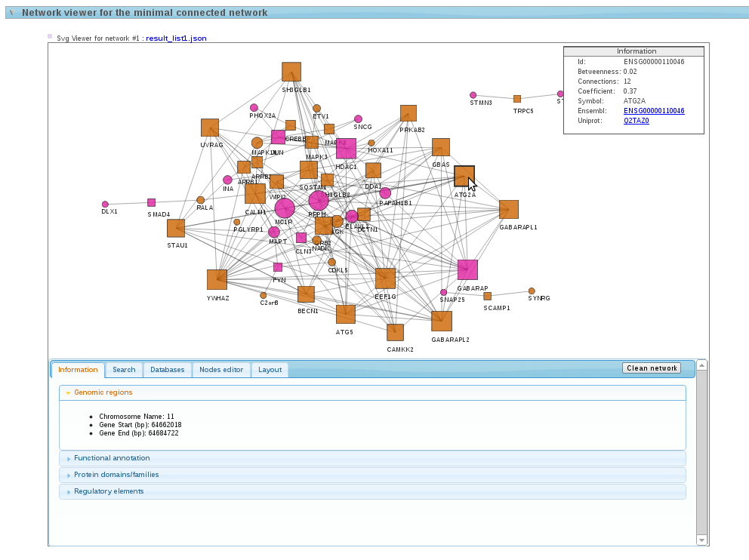Expand the Functional annotation section
This screenshot has width=749, height=560.
point(112,458)
